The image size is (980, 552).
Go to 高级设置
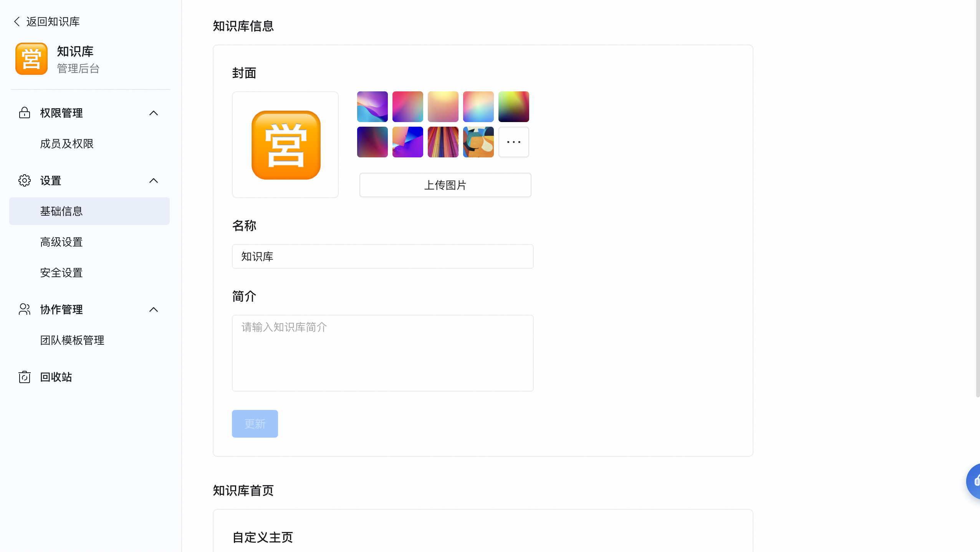(61, 242)
